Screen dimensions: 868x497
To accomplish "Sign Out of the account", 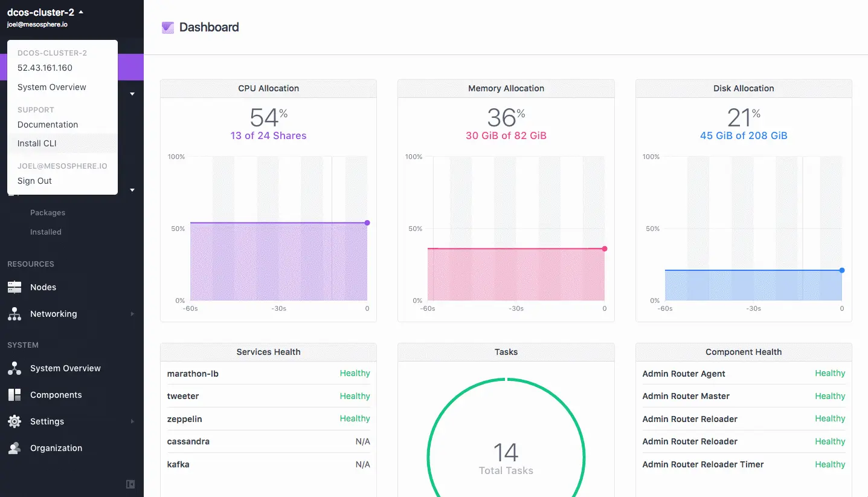I will pos(34,181).
